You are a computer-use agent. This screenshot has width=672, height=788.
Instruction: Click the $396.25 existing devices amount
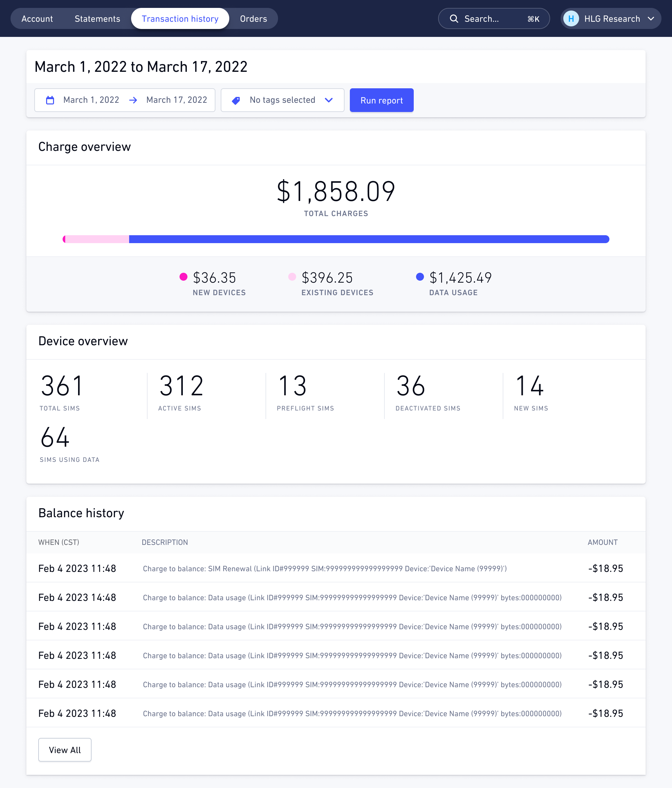(x=327, y=278)
